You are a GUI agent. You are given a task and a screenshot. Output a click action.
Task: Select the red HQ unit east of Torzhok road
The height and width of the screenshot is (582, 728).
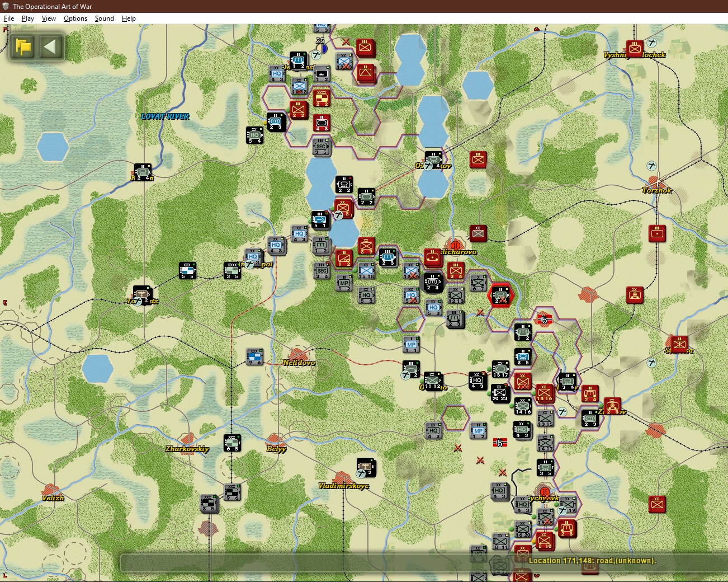pos(635,295)
